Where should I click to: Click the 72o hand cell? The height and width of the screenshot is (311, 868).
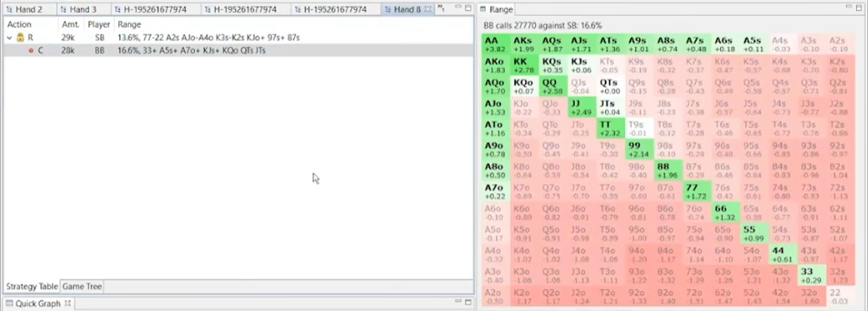click(x=697, y=297)
